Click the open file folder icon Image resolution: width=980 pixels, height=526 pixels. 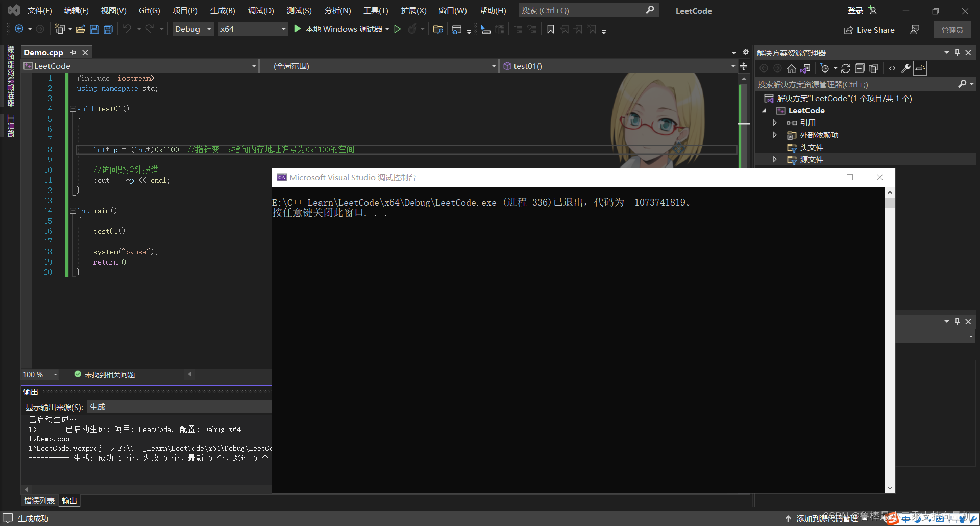click(x=80, y=29)
